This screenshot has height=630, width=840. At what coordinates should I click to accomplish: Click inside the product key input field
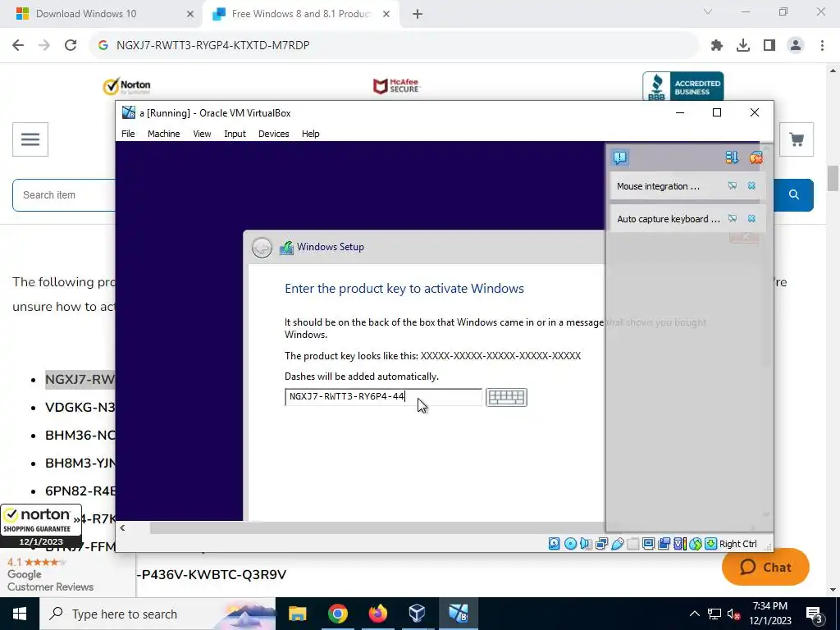[x=383, y=397]
